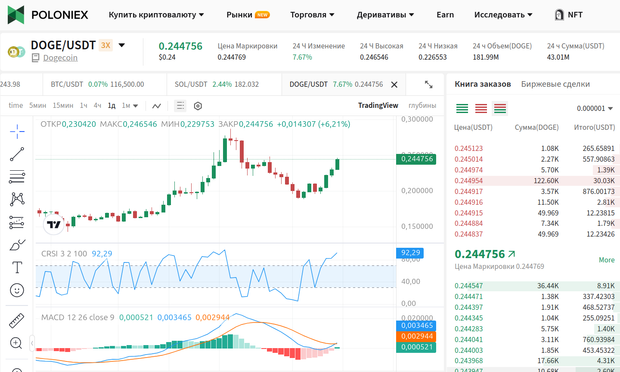Open price precision 0.000001 dropdown
620x372 pixels.
(x=594, y=108)
